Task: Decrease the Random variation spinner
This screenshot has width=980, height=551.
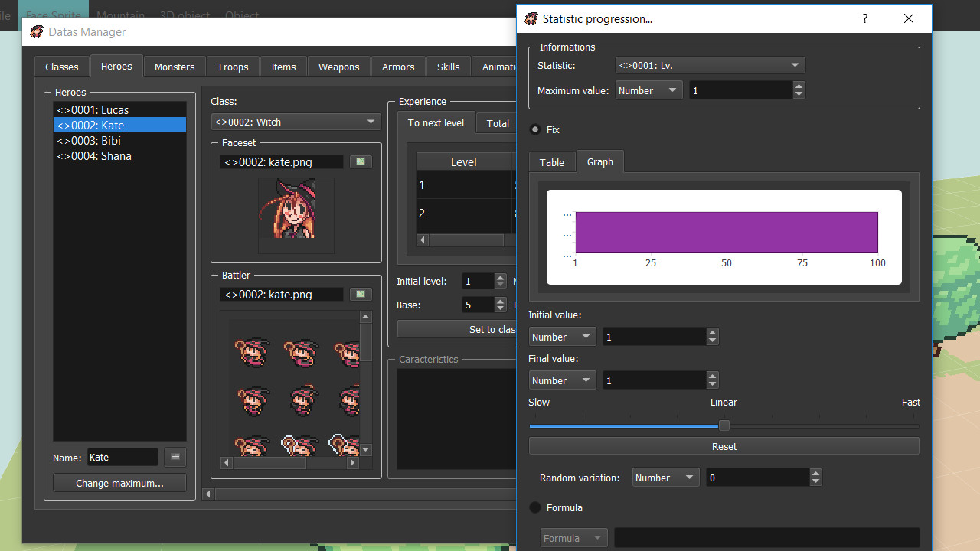Action: click(816, 482)
